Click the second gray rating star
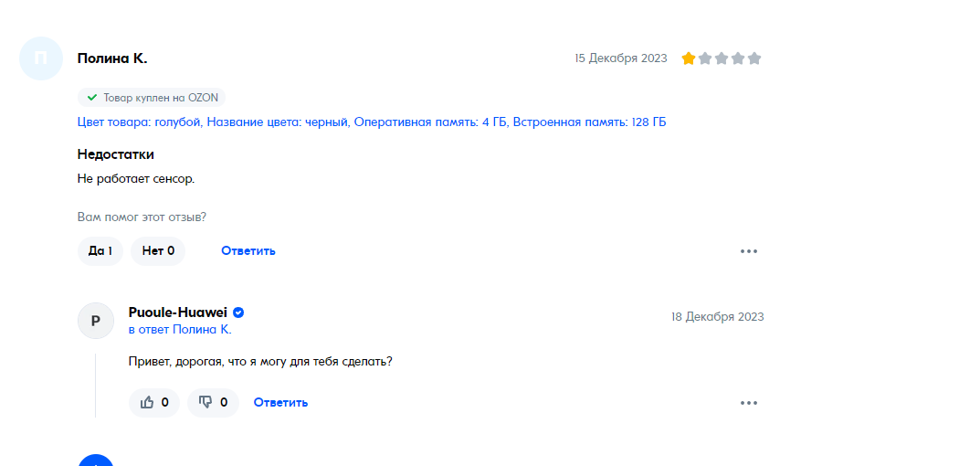This screenshot has width=980, height=466. click(705, 58)
